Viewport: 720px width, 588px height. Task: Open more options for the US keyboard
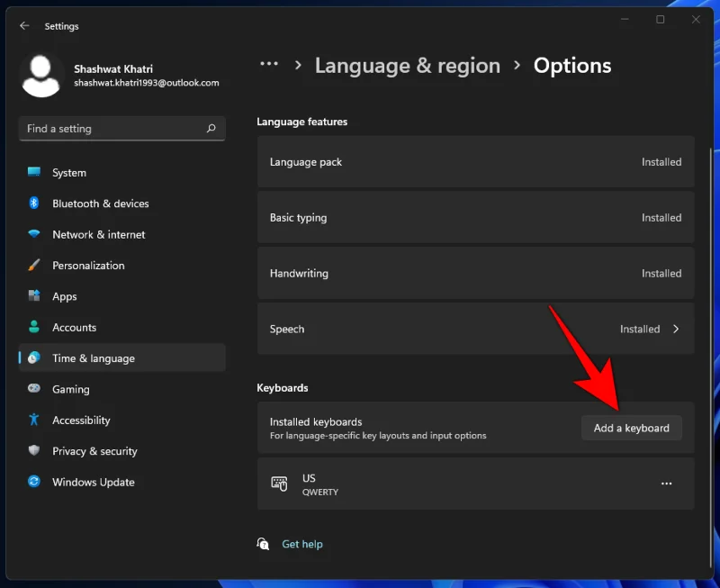(x=666, y=484)
